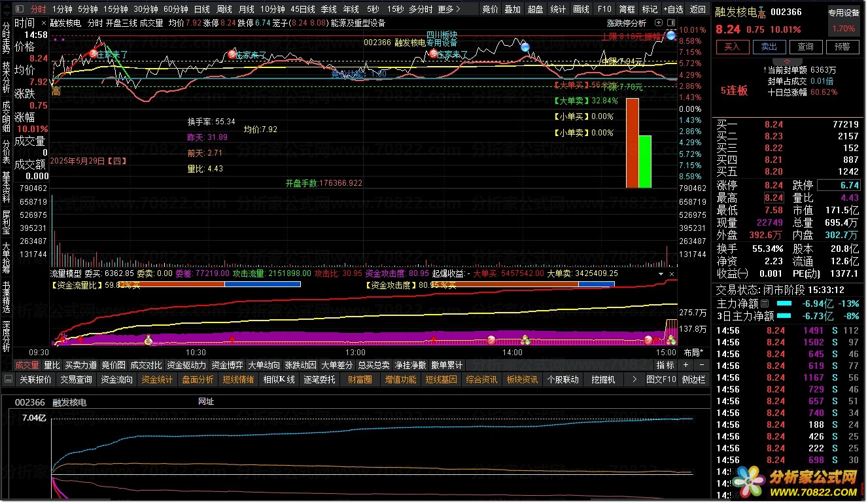Expand 更多 period options
The height and width of the screenshot is (503, 868).
pos(448,9)
